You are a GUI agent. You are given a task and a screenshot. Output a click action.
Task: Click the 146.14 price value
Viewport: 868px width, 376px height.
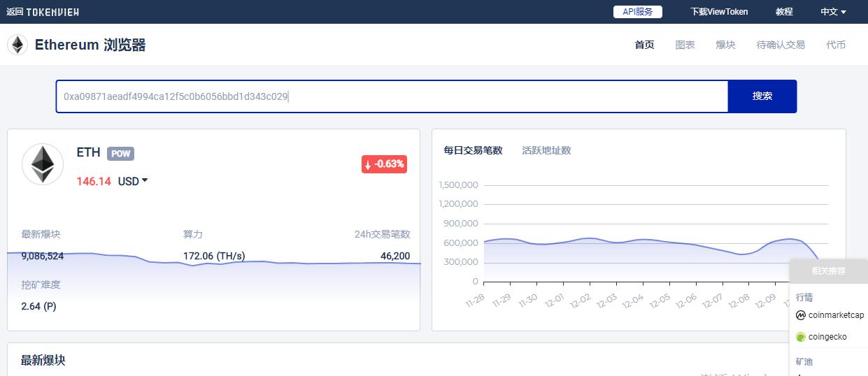point(94,181)
